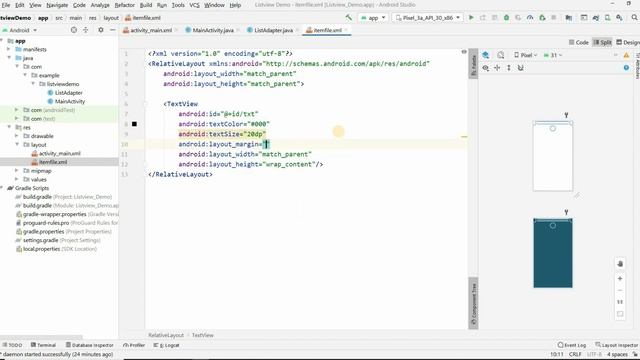Open the Refactor menu
The height and width of the screenshot is (360, 640).
[x=124, y=5]
